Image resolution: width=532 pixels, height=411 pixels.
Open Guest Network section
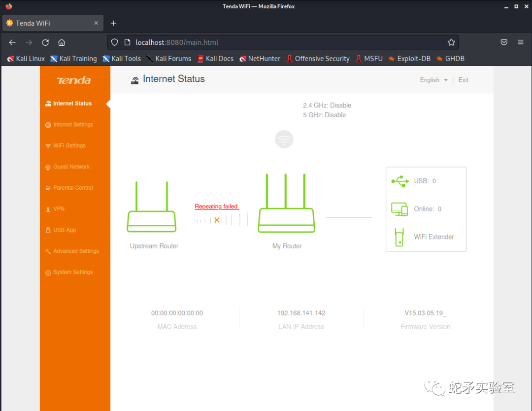67,167
